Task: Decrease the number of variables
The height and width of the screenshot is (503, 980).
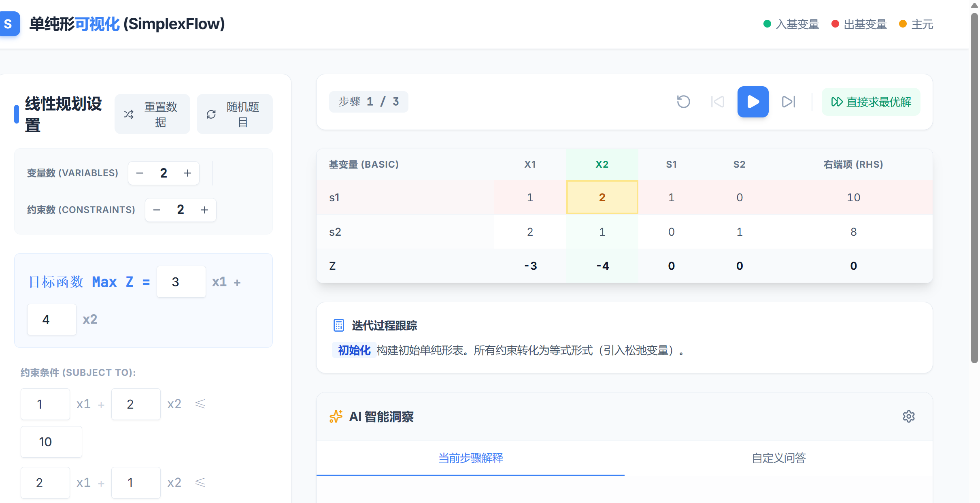Action: (x=140, y=173)
